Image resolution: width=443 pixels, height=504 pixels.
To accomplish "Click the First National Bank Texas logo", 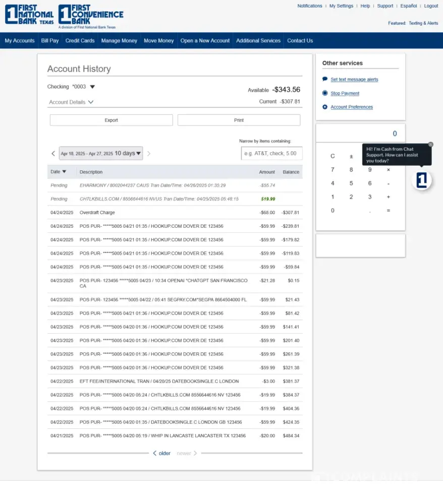I will (x=29, y=15).
